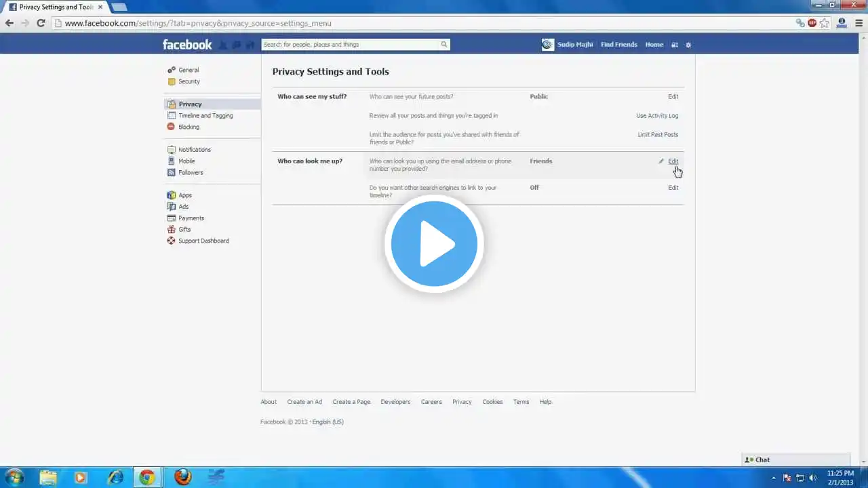868x488 pixels.
Task: Click the Facebook search input field
Action: click(350, 45)
